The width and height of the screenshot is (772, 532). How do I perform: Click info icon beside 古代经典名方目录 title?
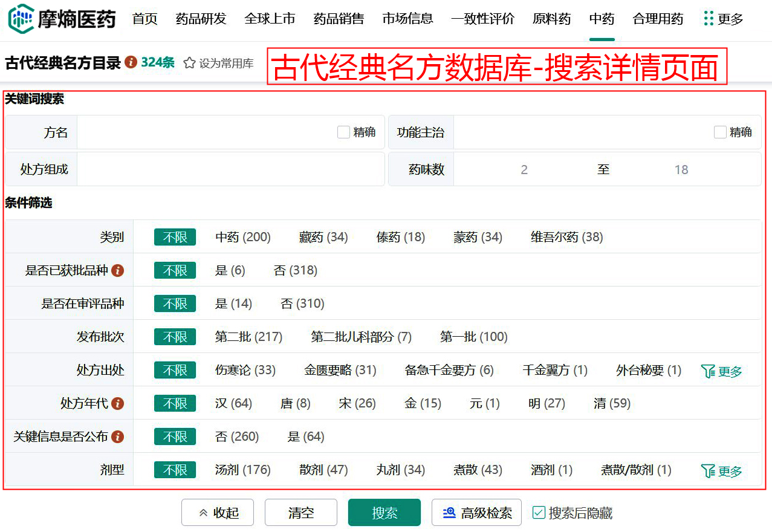(131, 62)
